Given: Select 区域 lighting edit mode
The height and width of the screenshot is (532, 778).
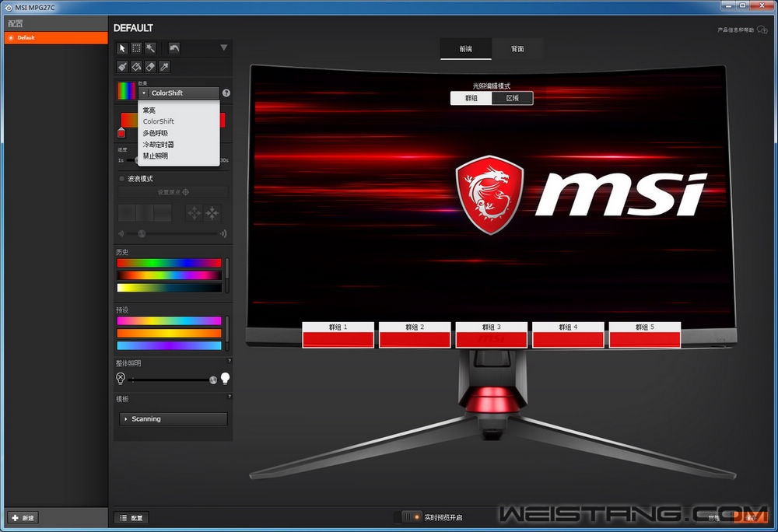Looking at the screenshot, I should coord(513,98).
